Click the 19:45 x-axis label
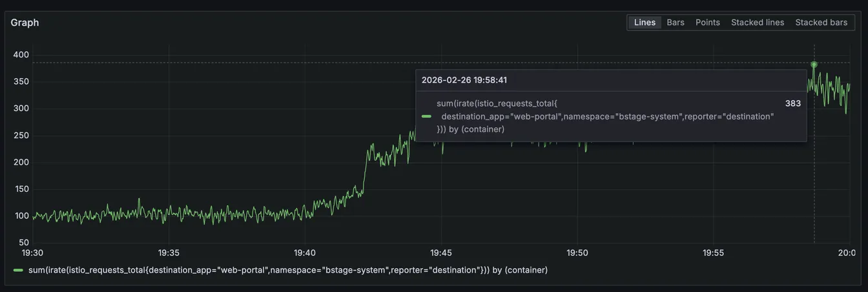 click(x=440, y=253)
